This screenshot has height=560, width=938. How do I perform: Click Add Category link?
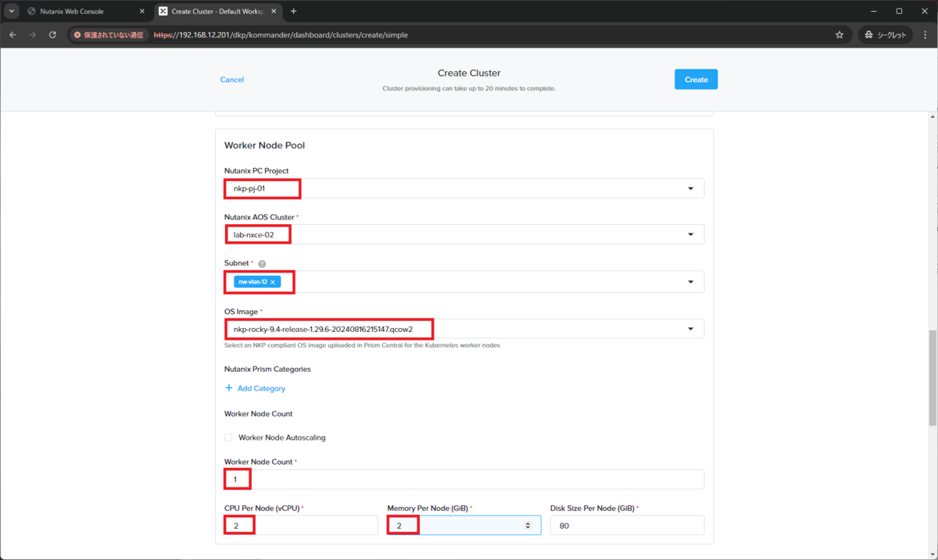pos(255,388)
